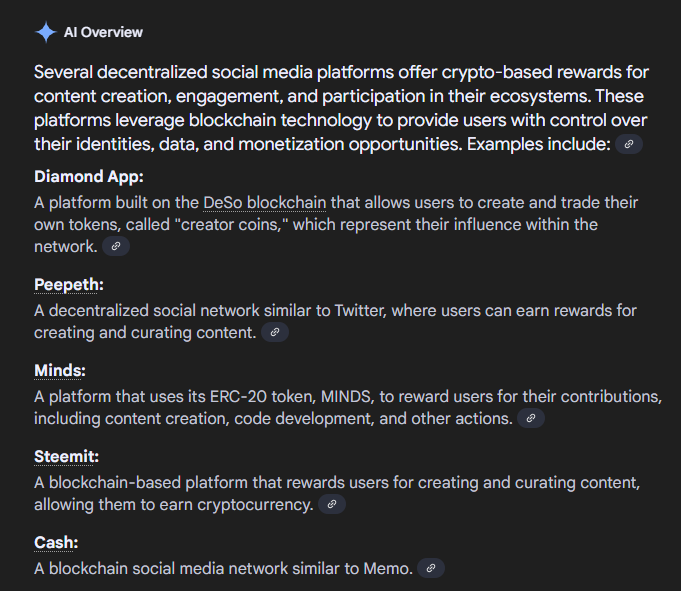This screenshot has width=681, height=591.
Task: Open the 'Cash:' heading link
Action: point(56,543)
